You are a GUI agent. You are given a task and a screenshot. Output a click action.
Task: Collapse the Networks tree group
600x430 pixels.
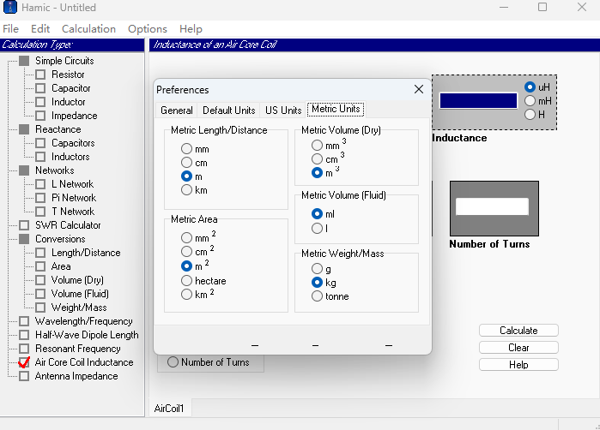(x=25, y=171)
